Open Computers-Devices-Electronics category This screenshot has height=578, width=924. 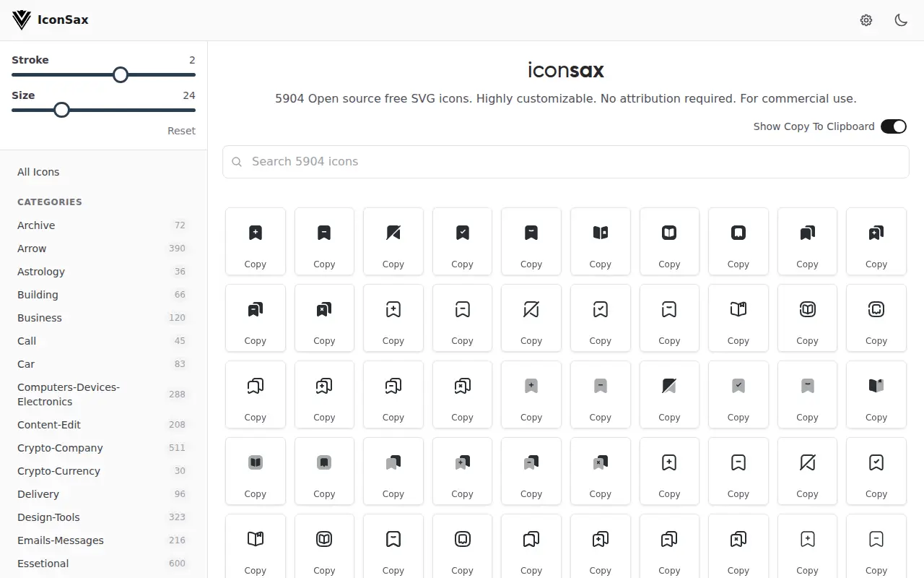pos(103,394)
